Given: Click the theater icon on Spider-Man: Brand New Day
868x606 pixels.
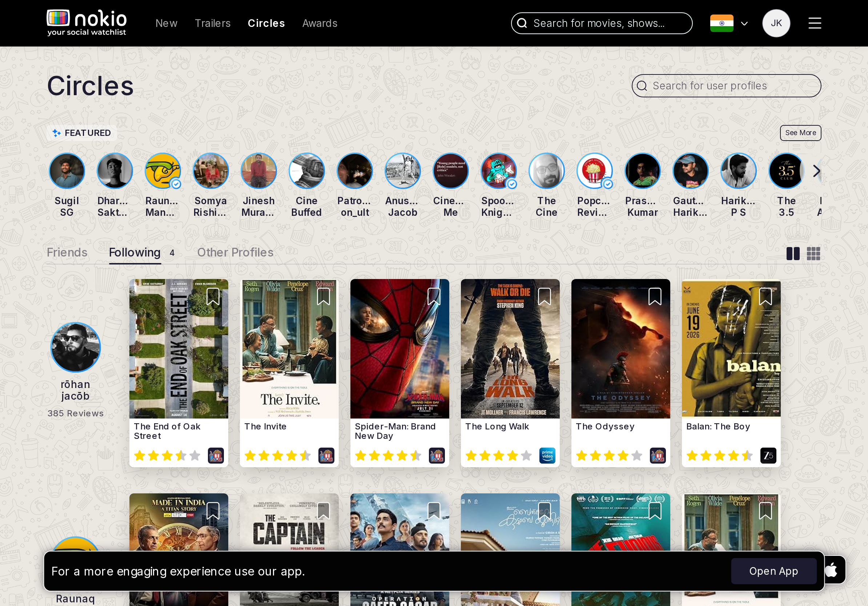Looking at the screenshot, I should click(x=437, y=455).
